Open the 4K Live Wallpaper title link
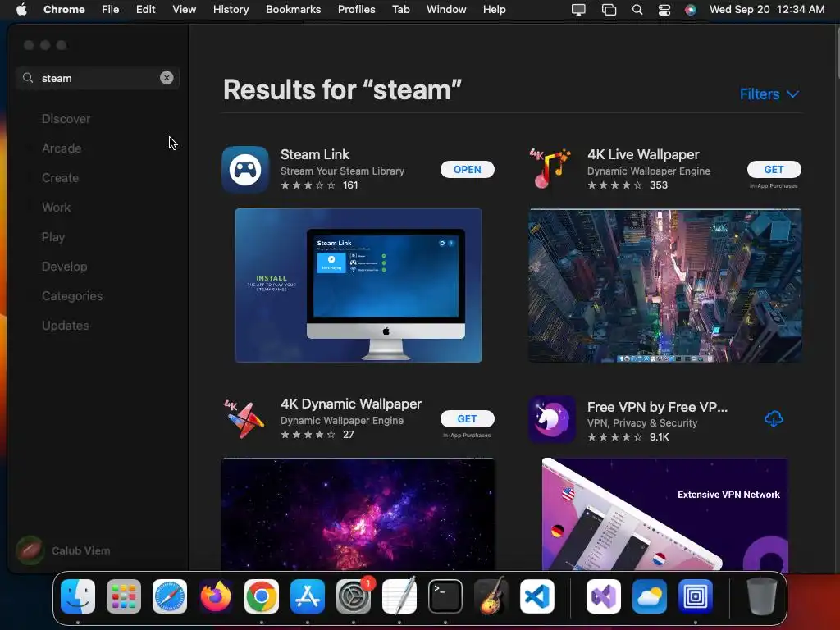The width and height of the screenshot is (840, 630). (x=643, y=154)
